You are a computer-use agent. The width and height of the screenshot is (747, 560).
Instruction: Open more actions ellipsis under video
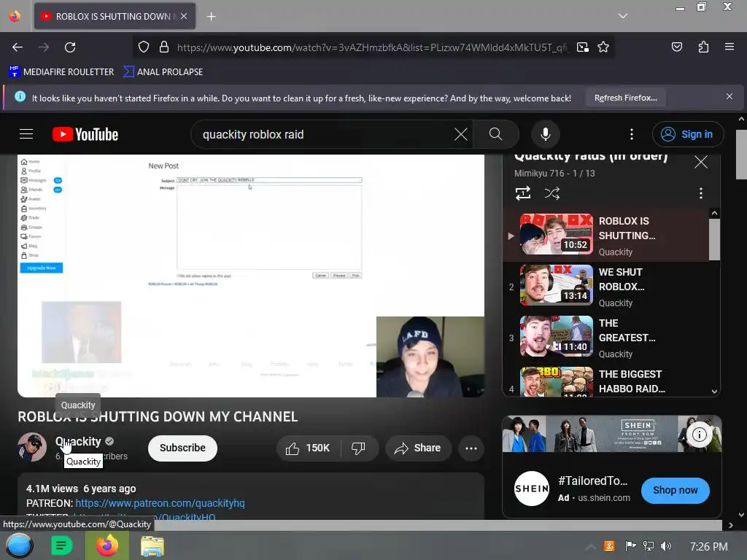click(471, 448)
